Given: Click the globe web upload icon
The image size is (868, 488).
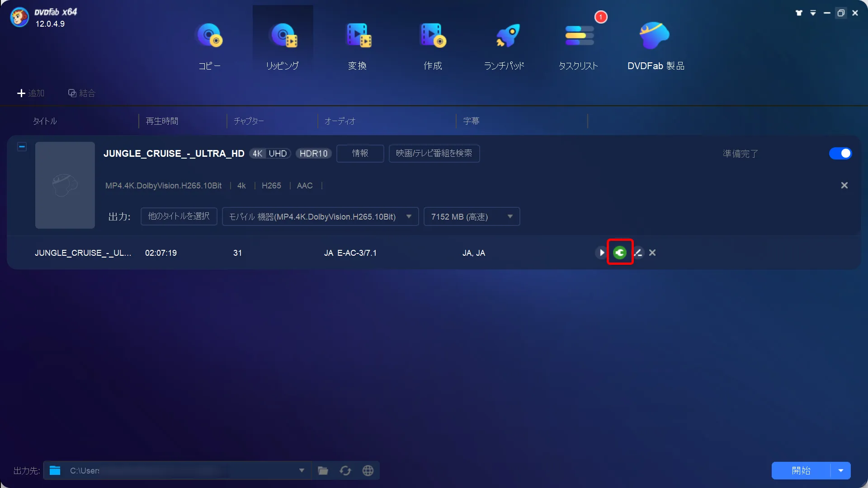Looking at the screenshot, I should 368,471.
